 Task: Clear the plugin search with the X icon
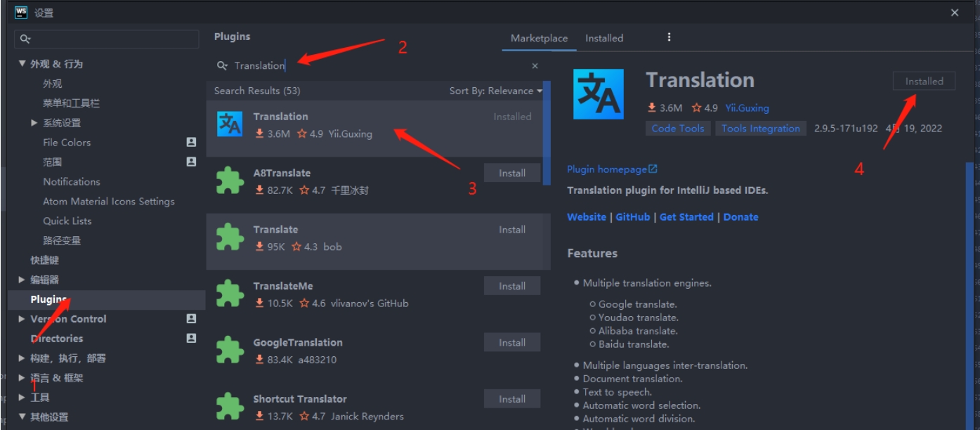pyautogui.click(x=535, y=65)
